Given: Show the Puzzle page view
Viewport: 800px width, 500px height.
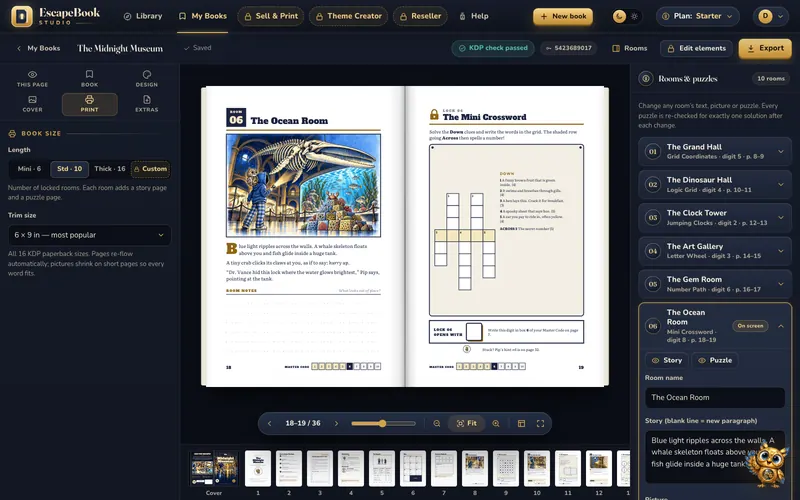Looking at the screenshot, I should 715,360.
